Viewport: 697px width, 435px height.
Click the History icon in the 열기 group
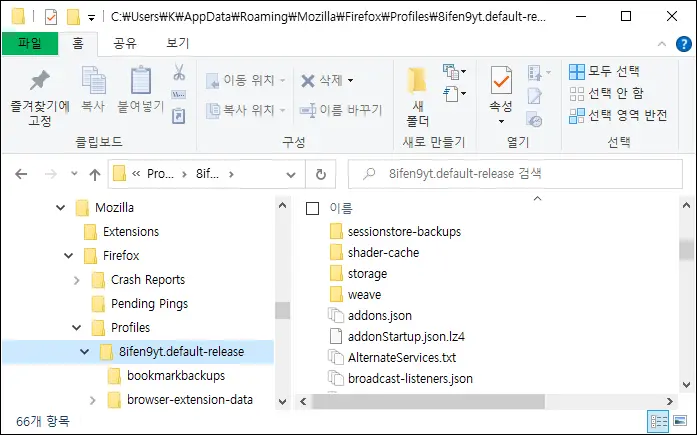click(534, 119)
